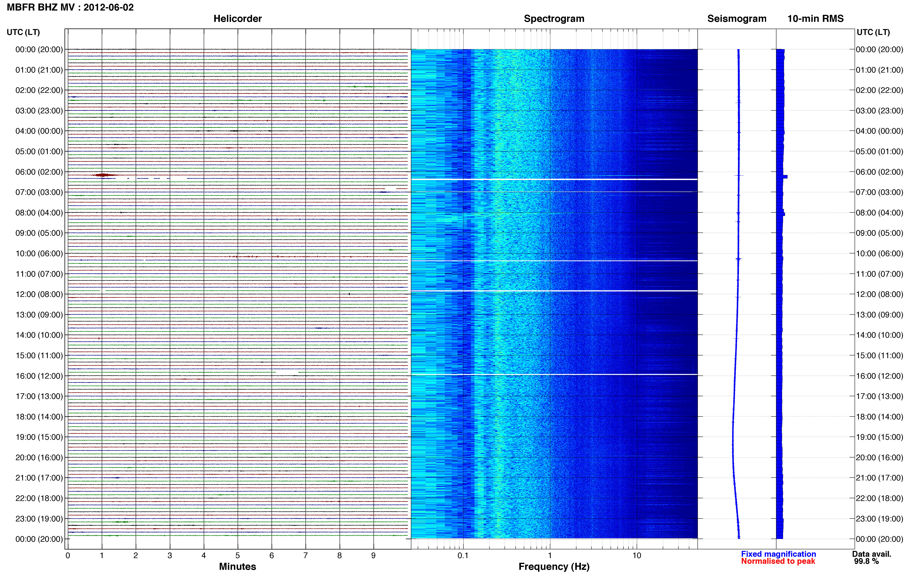Click the 'UTC (LT)' label beside the RMS panel
This screenshot has width=924, height=578.
click(873, 32)
